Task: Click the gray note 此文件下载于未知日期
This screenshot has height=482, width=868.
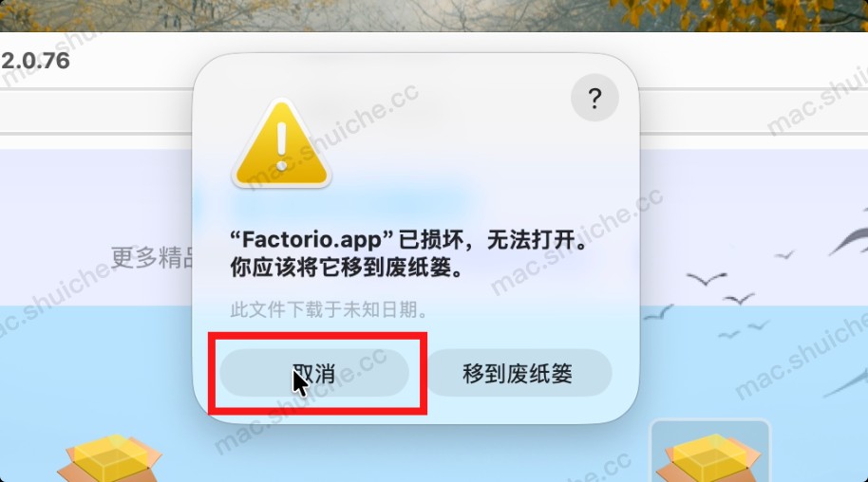Action: click(x=329, y=310)
